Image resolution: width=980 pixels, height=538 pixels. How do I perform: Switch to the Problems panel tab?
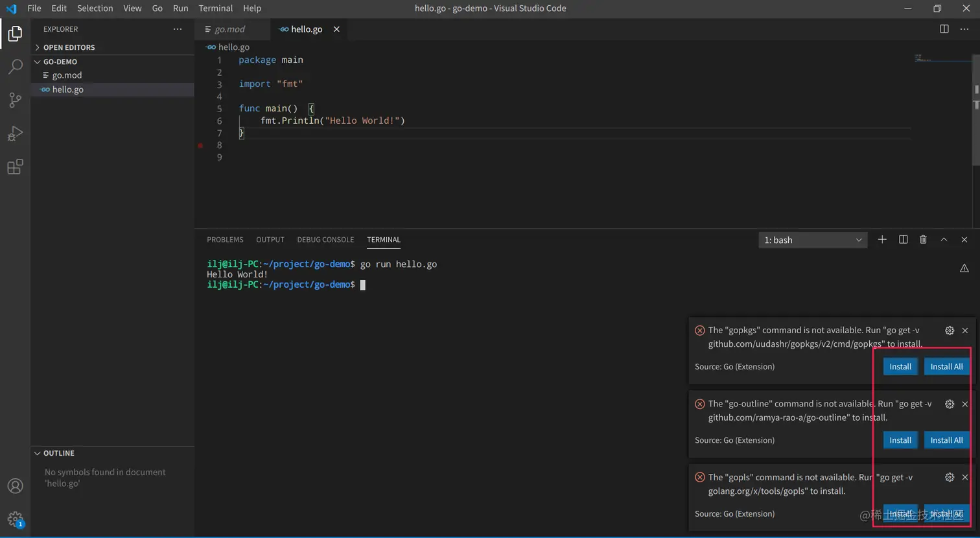225,240
